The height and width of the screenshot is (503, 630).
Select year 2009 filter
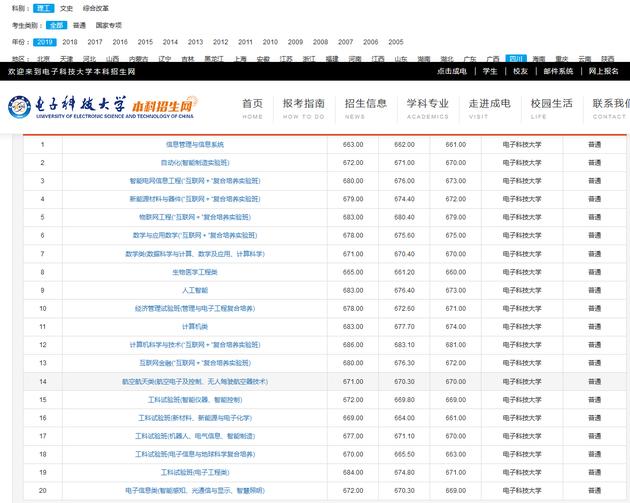(x=295, y=42)
